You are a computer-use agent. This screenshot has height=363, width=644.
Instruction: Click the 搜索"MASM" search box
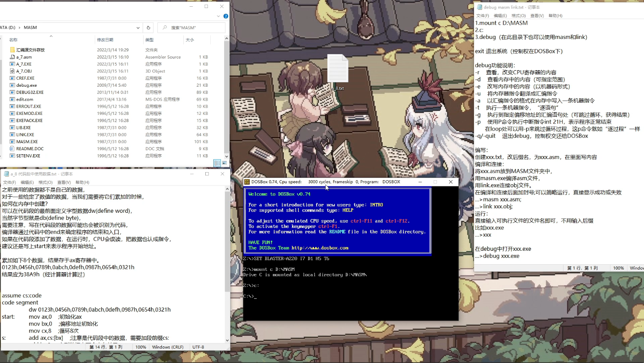point(192,28)
